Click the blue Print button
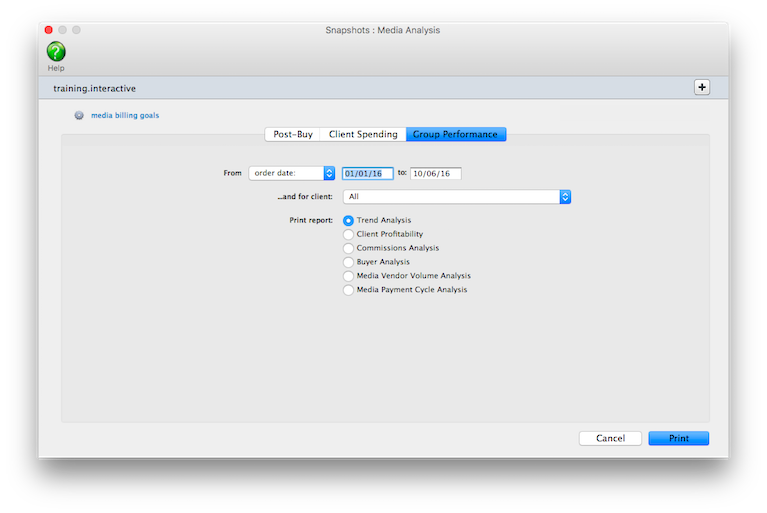The image size is (767, 513). click(678, 438)
